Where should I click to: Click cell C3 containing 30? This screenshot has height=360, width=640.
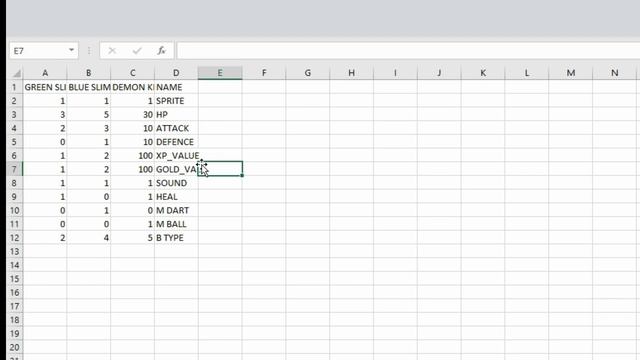tap(132, 114)
